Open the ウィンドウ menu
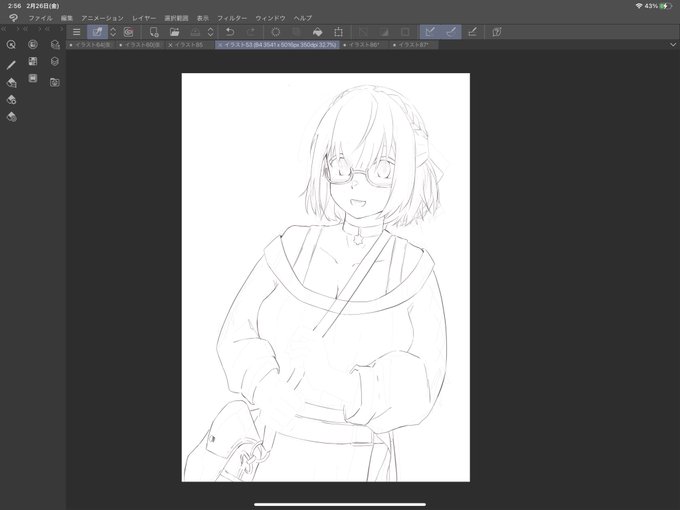This screenshot has height=510, width=680. [270, 18]
